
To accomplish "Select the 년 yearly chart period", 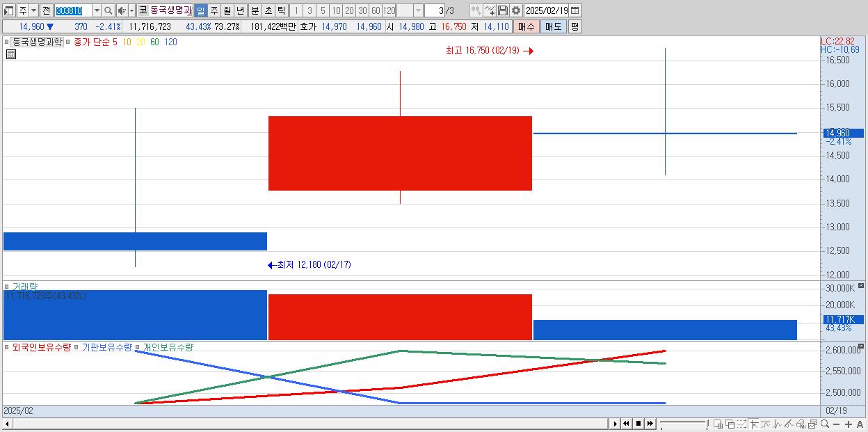I will pos(241,10).
